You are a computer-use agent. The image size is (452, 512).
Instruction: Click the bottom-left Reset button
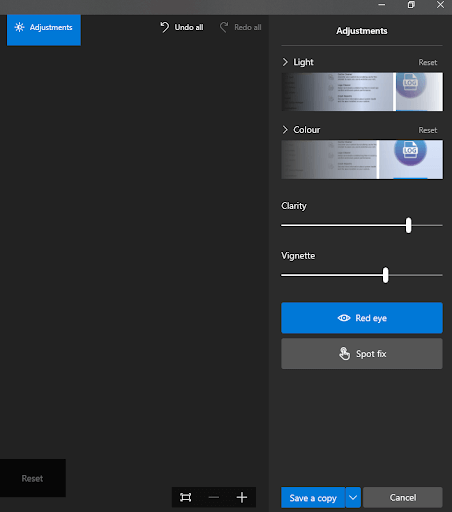[x=33, y=478]
